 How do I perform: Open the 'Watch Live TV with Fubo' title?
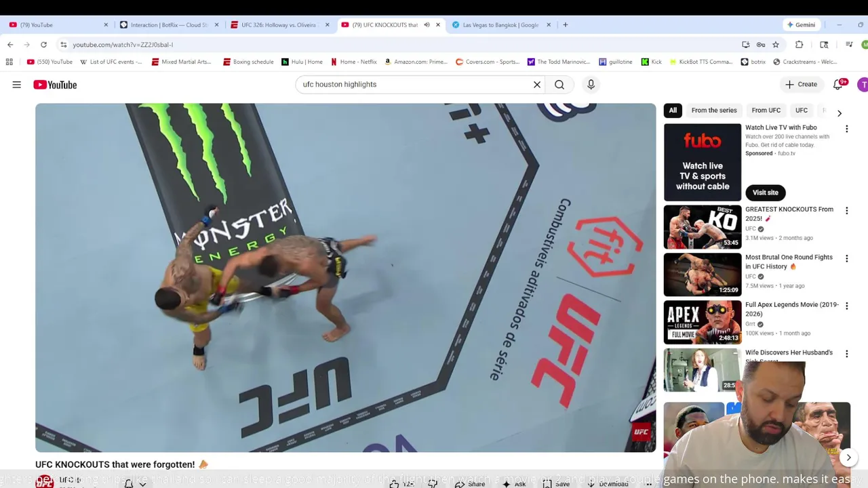point(781,127)
